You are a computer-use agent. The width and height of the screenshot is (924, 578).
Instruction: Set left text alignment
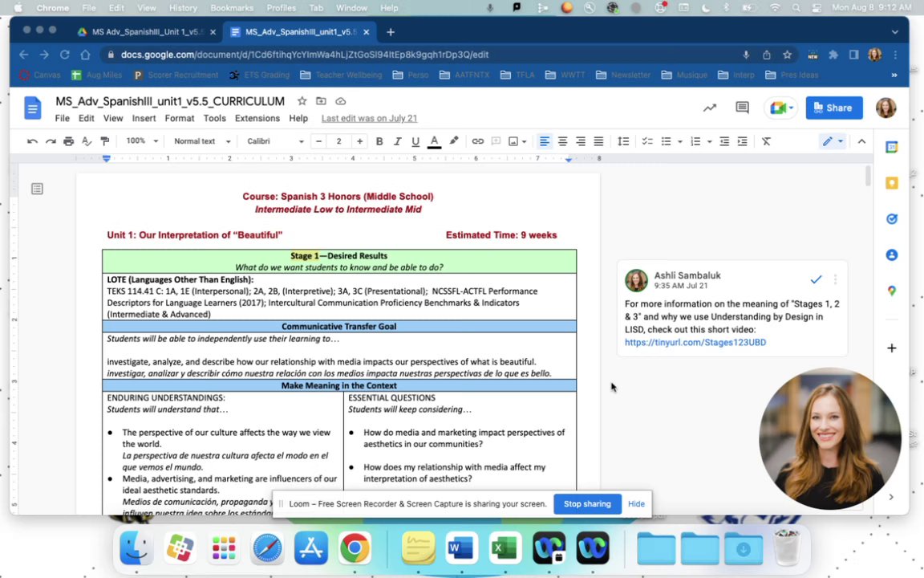click(545, 141)
